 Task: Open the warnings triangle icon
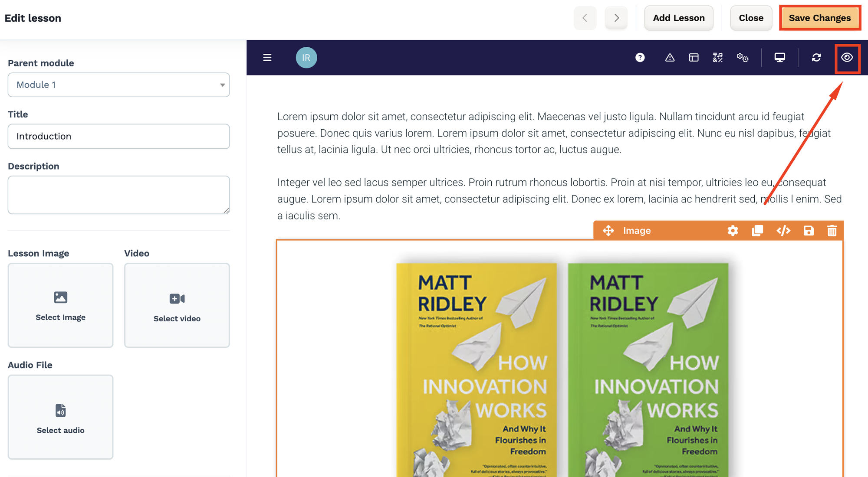coord(670,58)
